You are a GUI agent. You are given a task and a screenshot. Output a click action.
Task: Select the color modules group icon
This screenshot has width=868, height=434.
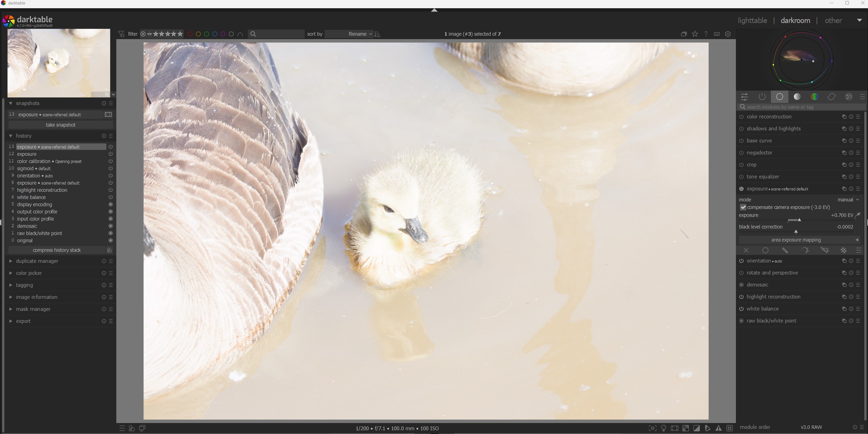(814, 97)
